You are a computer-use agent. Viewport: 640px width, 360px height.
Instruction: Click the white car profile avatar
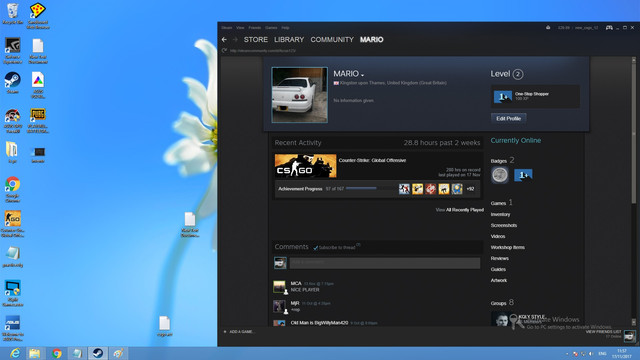click(300, 95)
